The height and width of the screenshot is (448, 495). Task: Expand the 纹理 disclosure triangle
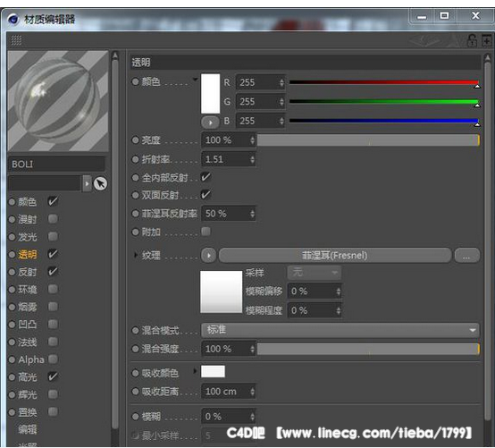[136, 255]
